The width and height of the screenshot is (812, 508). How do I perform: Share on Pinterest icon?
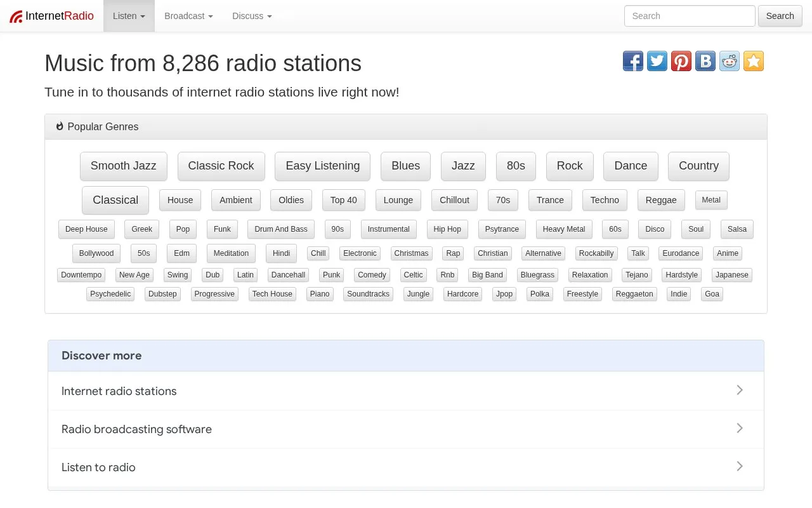(x=681, y=61)
